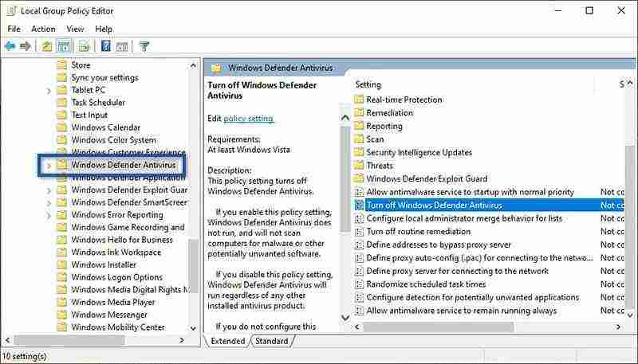Click folder icon beside Windows Media Player
This screenshot has width=638, height=364.
point(62,302)
